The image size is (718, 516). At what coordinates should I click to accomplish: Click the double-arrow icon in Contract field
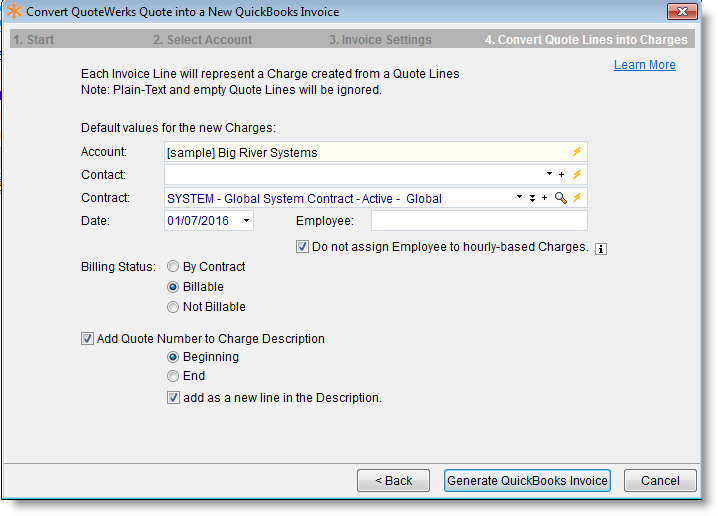tap(532, 198)
